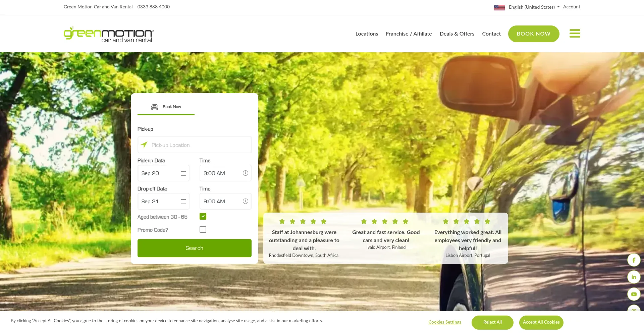Open the hamburger menu icon

[575, 34]
